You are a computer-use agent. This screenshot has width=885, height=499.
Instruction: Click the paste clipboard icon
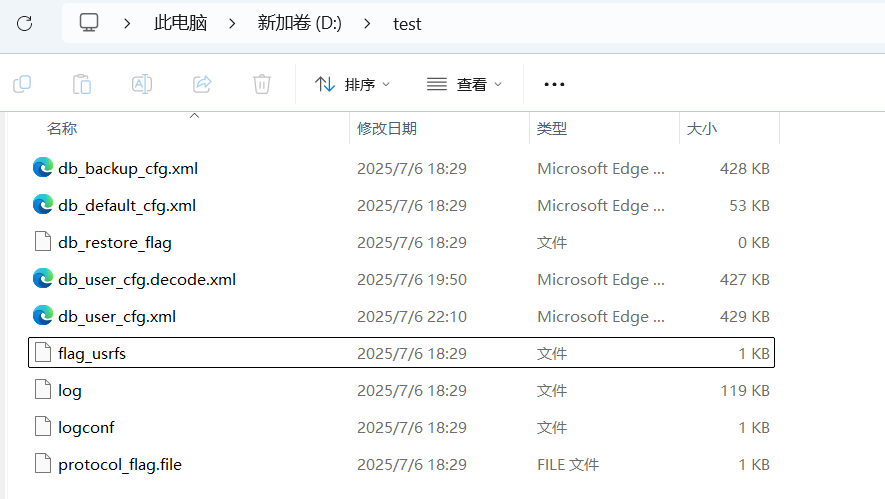coord(82,84)
